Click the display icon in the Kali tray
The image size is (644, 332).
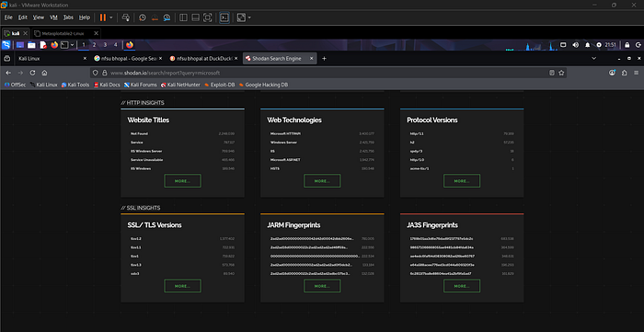563,45
